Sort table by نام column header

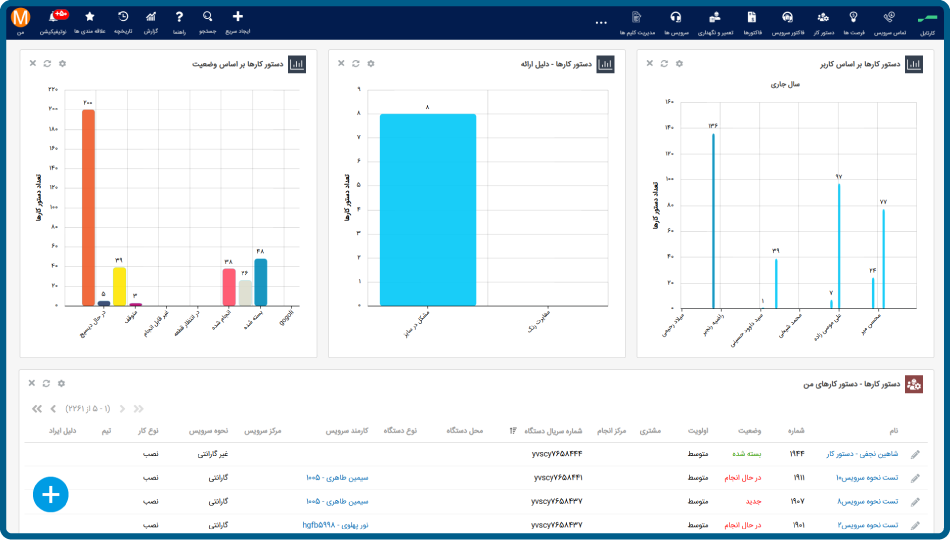894,431
